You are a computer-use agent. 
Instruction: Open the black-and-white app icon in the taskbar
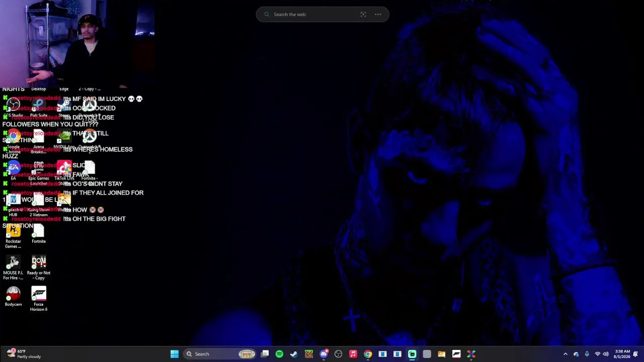tap(456, 354)
